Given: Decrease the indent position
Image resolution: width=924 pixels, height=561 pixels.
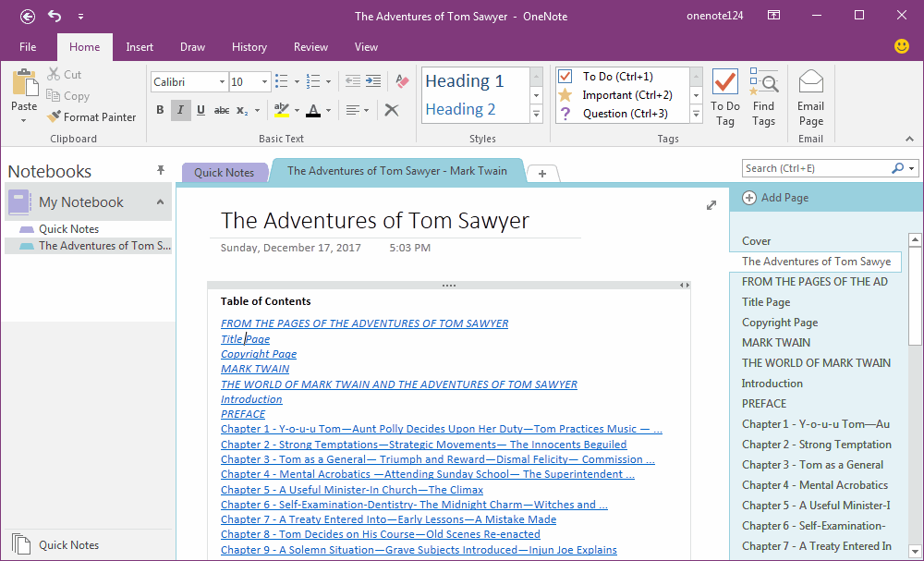Looking at the screenshot, I should click(x=353, y=81).
